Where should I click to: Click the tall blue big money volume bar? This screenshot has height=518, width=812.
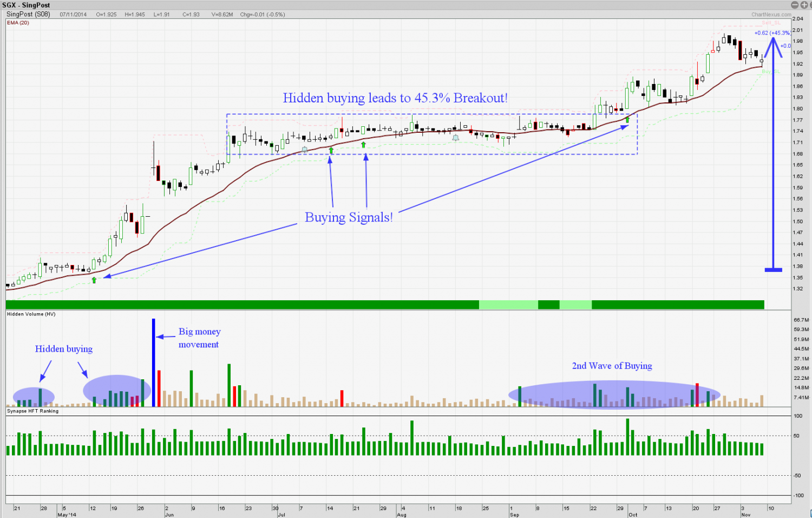tap(154, 363)
